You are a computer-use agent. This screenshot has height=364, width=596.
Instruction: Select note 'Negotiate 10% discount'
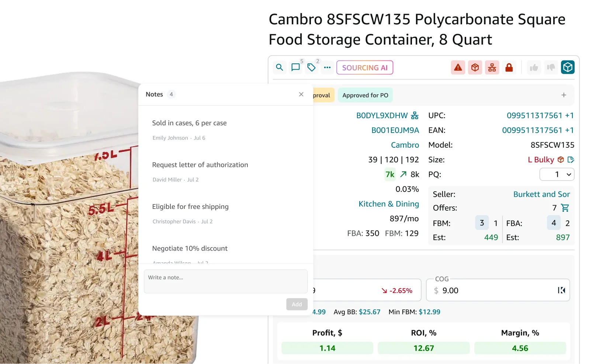(x=190, y=249)
